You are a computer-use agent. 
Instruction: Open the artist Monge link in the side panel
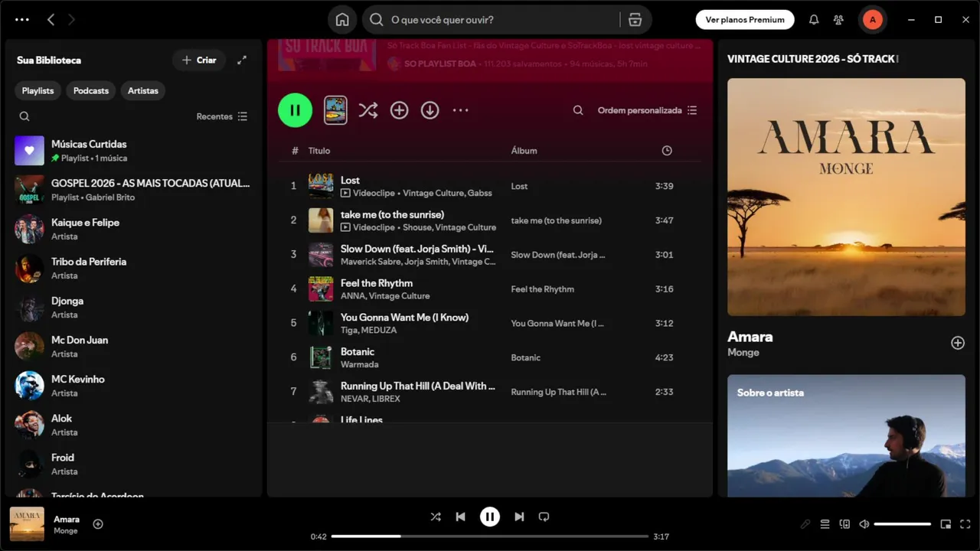[x=743, y=353]
